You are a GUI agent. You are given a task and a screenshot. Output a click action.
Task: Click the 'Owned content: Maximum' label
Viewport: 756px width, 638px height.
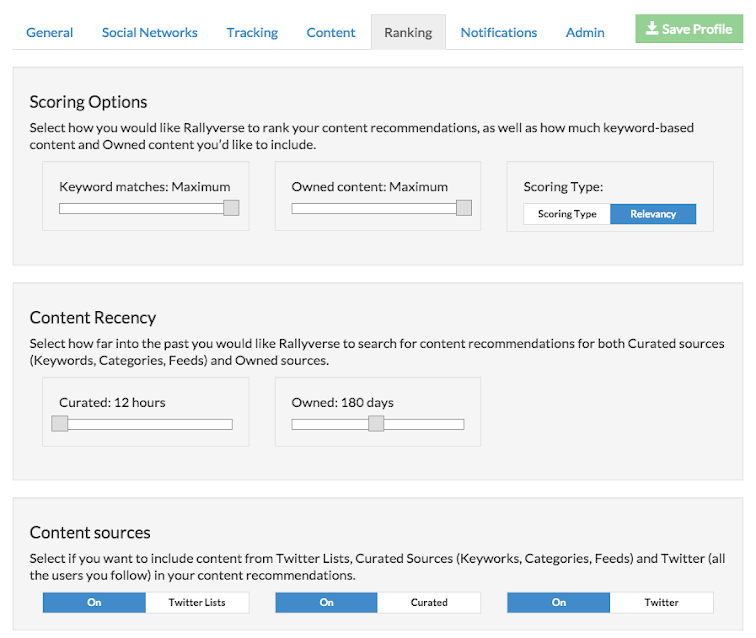pyautogui.click(x=370, y=187)
